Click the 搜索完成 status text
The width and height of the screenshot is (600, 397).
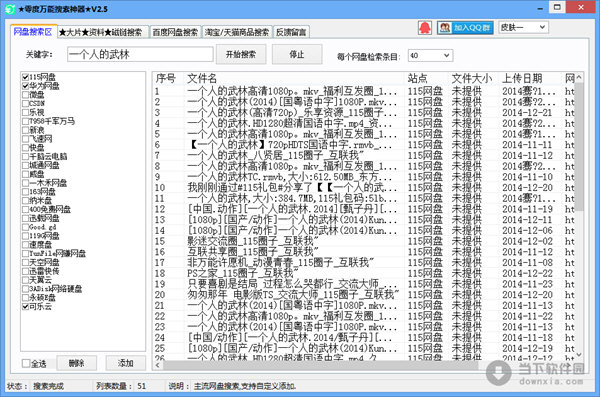click(x=48, y=386)
